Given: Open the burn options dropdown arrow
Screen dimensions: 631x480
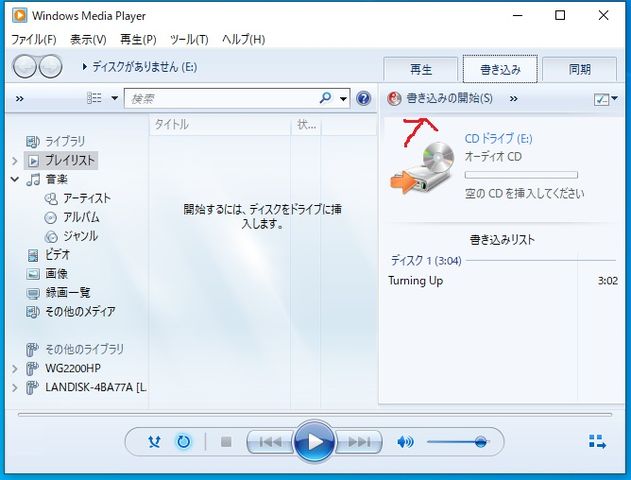Looking at the screenshot, I should 615,98.
